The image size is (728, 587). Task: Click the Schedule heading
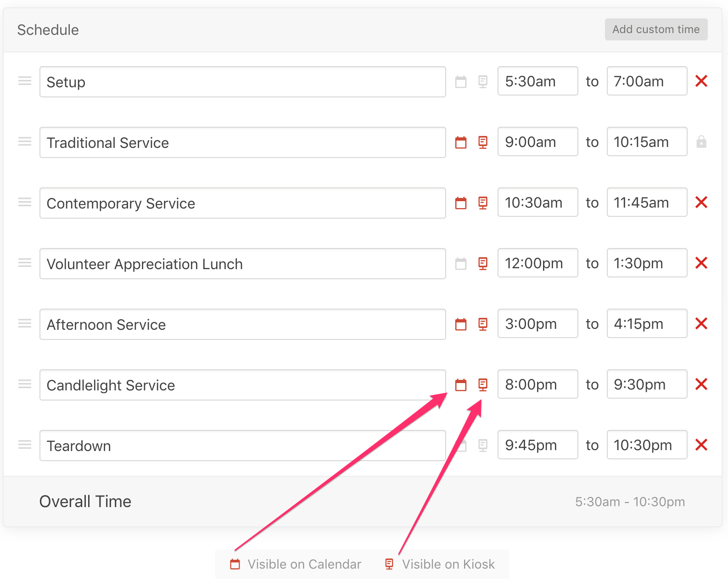click(x=48, y=30)
